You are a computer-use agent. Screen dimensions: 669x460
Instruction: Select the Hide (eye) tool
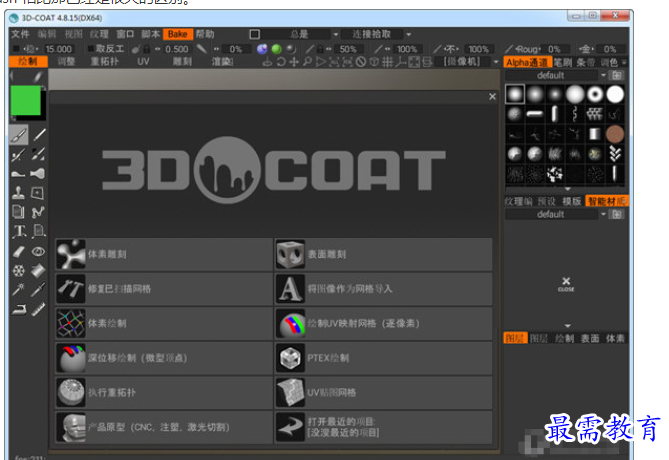[x=38, y=251]
